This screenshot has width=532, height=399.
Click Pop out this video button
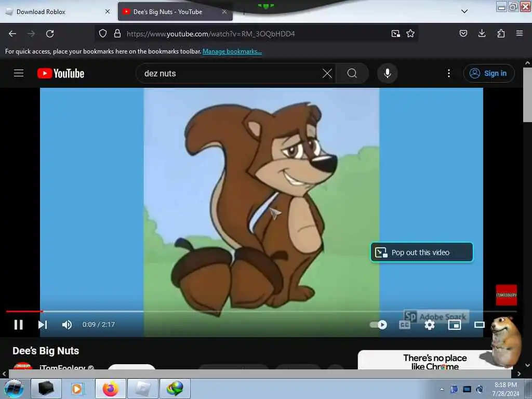click(x=422, y=252)
